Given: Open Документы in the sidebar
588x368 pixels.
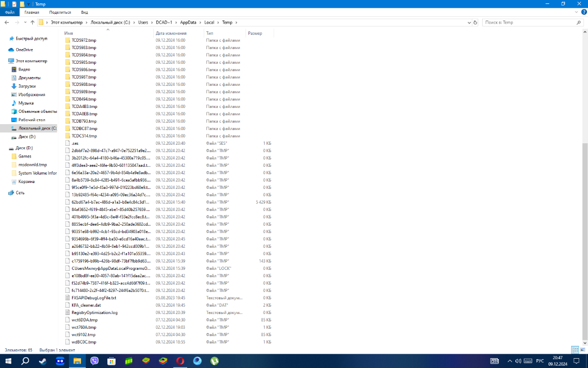Looking at the screenshot, I should (x=29, y=78).
